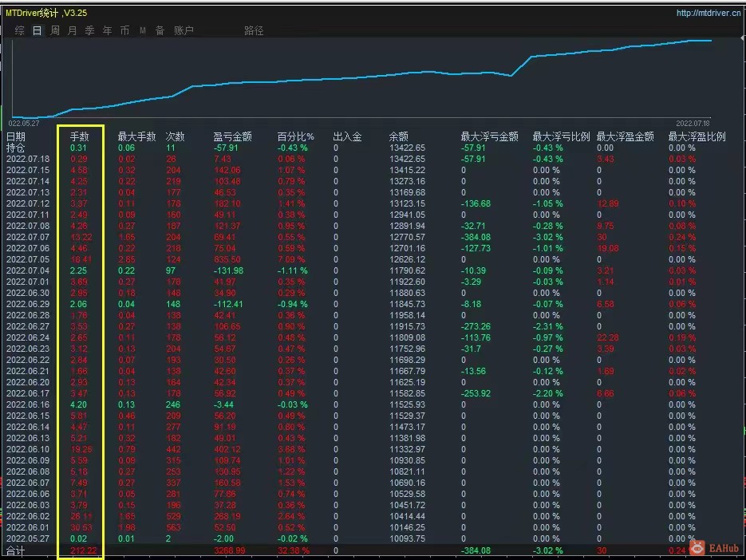This screenshot has width=746, height=560.
Task: Open the 季 quarterly tab
Action: click(90, 30)
